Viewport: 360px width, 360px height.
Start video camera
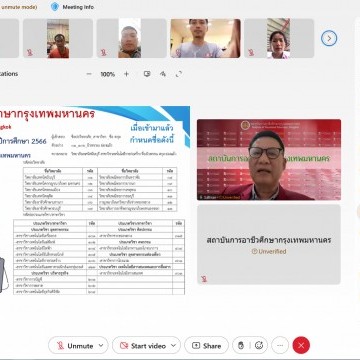143,346
